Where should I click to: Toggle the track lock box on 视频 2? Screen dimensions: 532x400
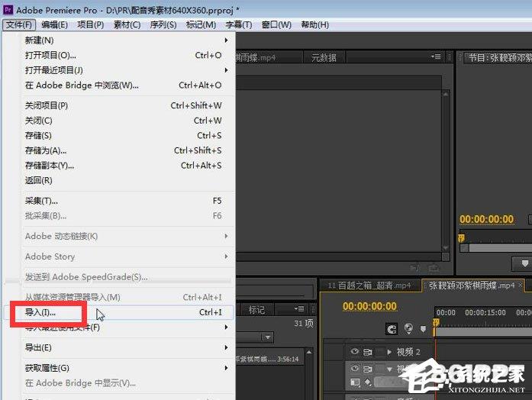[x=381, y=352]
